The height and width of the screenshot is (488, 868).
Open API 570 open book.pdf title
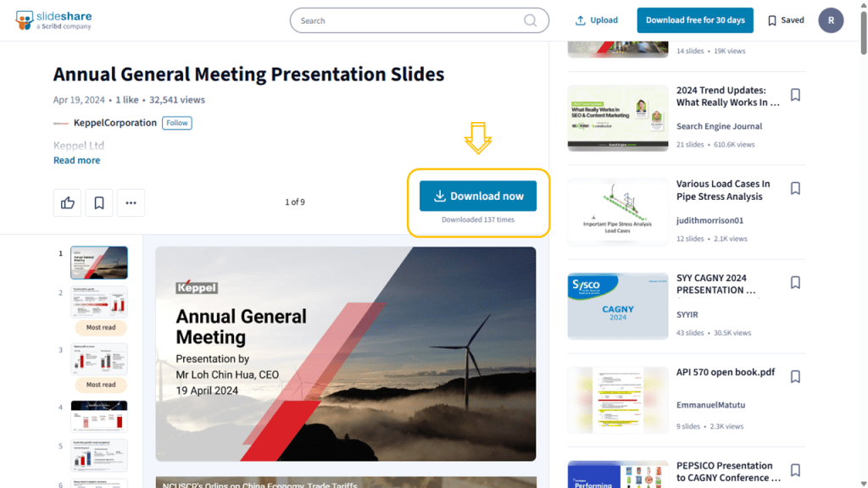click(x=726, y=373)
